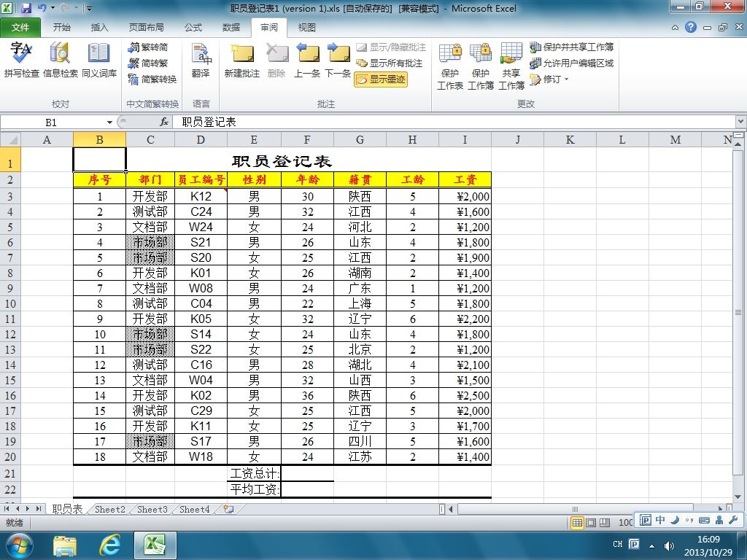747x560 pixels.
Task: Select cell containing ¥2,500
Action: (465, 396)
